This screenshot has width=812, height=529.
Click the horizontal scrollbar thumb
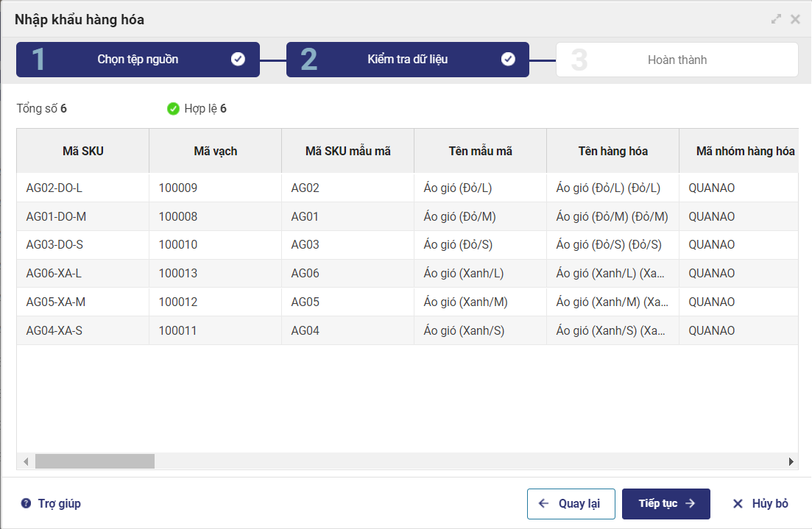tap(95, 461)
